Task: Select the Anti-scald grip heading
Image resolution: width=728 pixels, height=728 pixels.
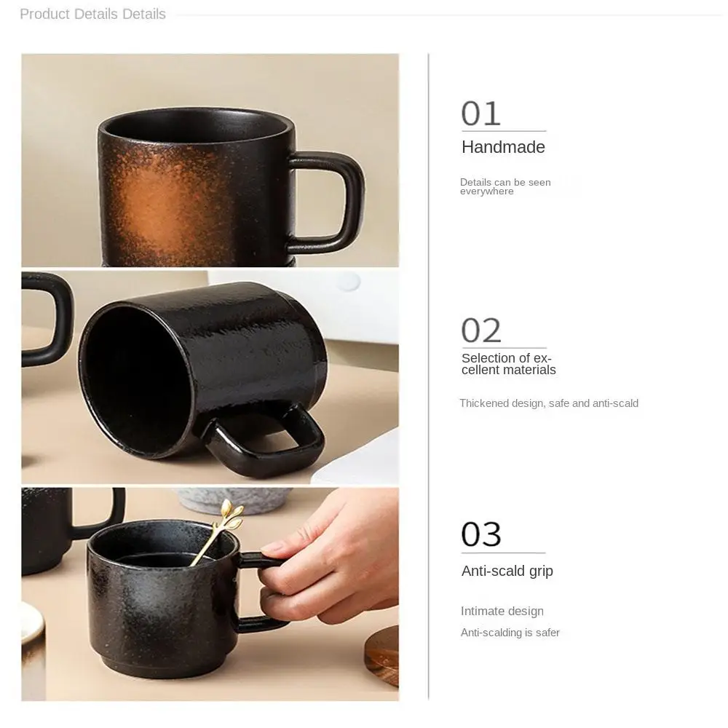Action: (507, 571)
